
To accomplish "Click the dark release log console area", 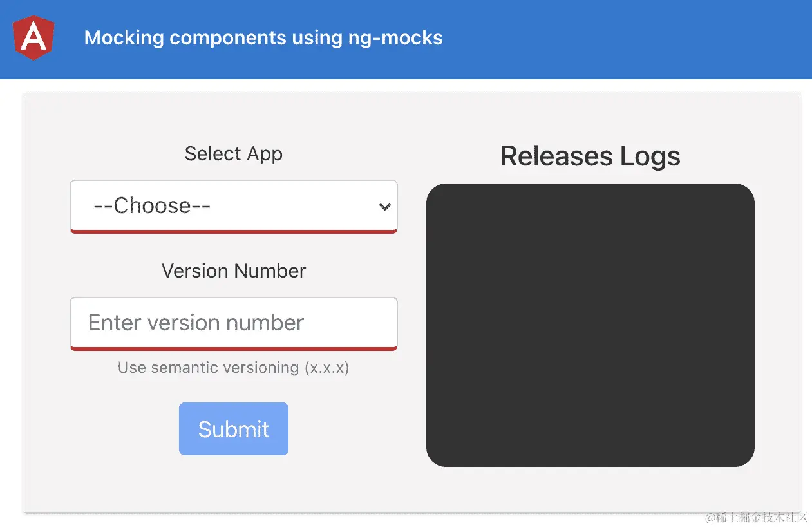I will [590, 325].
